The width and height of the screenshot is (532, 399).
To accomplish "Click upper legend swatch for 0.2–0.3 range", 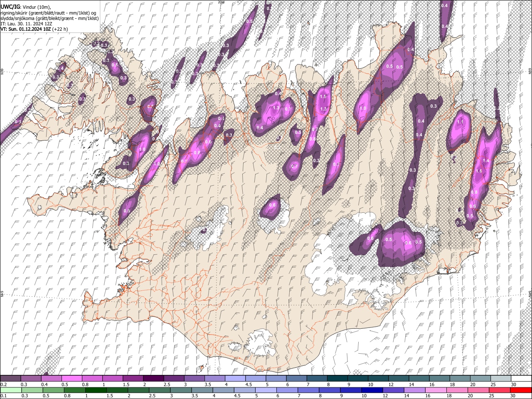I will coord(11,378).
